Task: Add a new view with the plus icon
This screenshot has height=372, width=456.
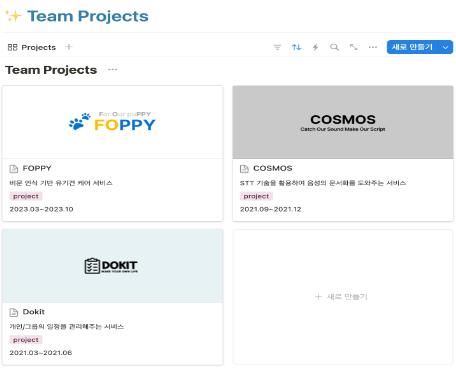Action: point(69,47)
